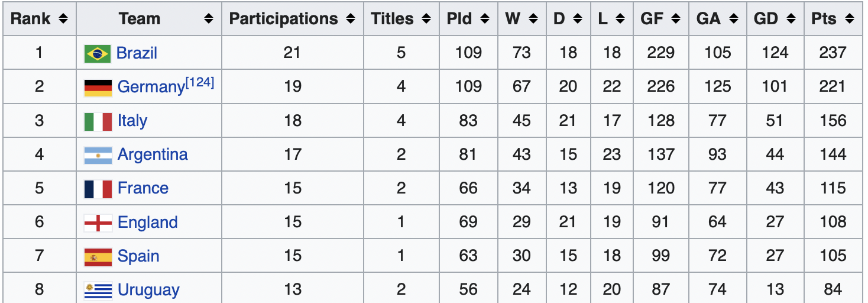The image size is (868, 303).
Task: Click the England flag icon
Action: 98,224
